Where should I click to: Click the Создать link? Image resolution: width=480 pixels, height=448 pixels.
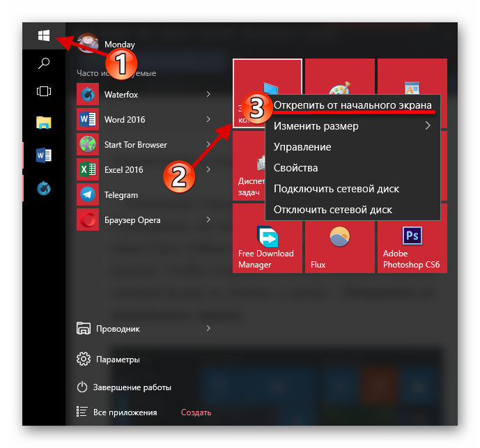click(x=196, y=412)
